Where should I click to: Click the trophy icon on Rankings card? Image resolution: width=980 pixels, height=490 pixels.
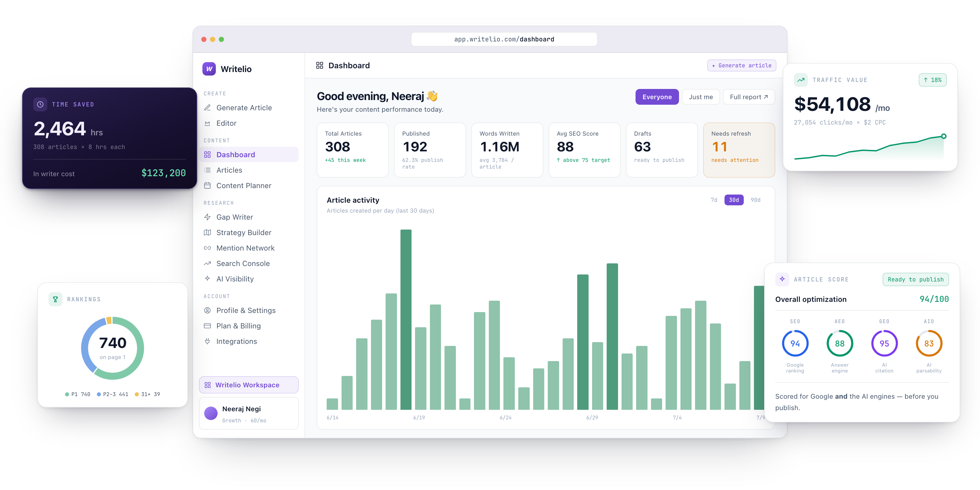[x=55, y=299]
